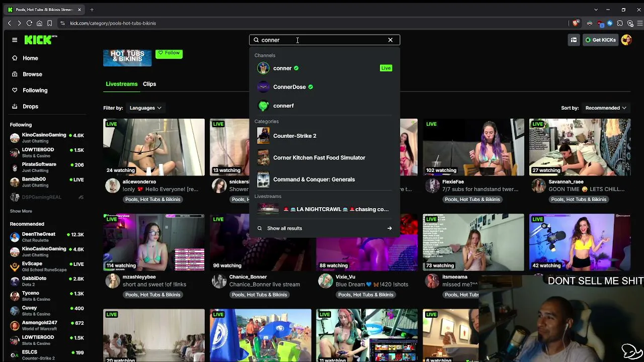Toggle the Kick sidebar hamburger menu
The height and width of the screenshot is (362, 644).
click(15, 40)
